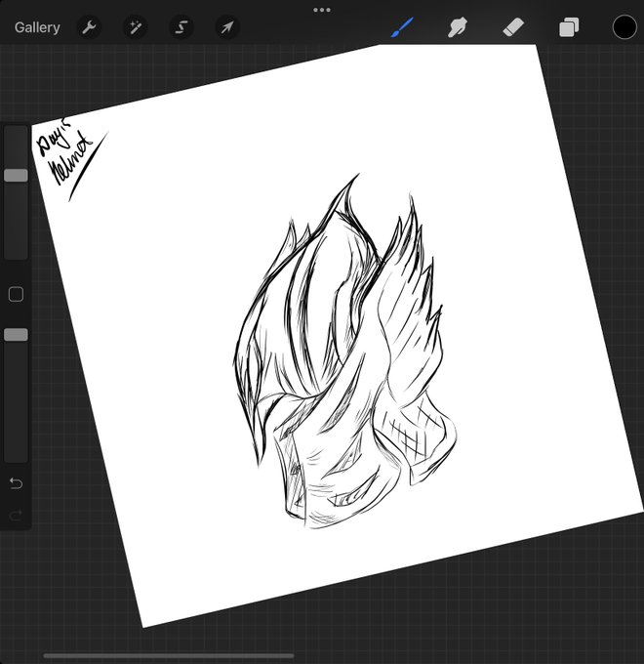The width and height of the screenshot is (644, 664).
Task: Click the brush opacity slider handle
Action: click(x=16, y=335)
